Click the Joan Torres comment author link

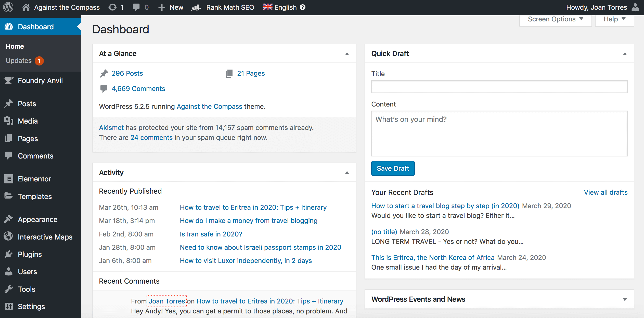(167, 301)
